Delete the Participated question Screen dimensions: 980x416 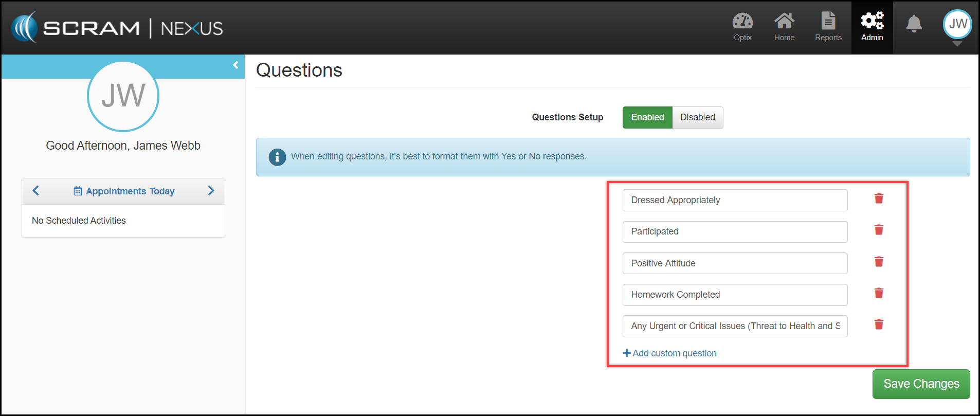click(x=879, y=230)
